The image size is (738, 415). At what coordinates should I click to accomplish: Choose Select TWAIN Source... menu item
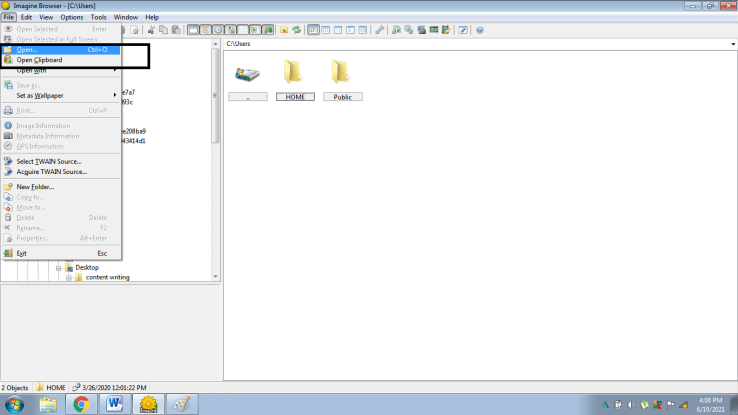click(x=61, y=161)
